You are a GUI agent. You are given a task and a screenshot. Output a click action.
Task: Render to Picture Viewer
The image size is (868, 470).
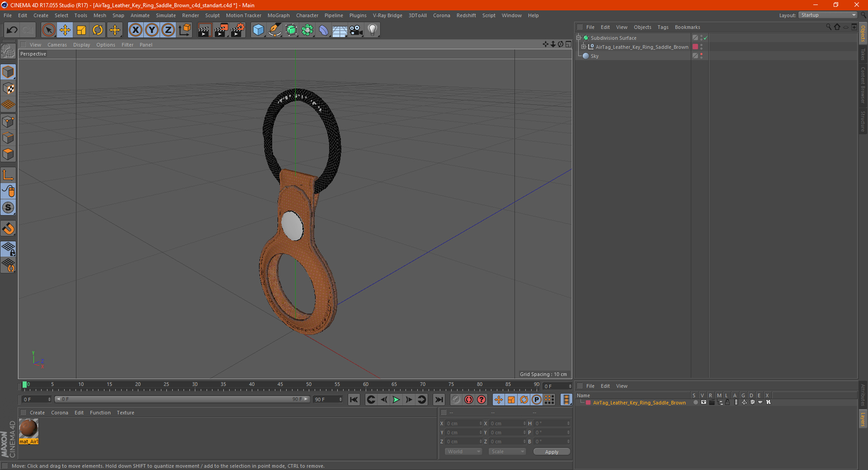tap(221, 30)
